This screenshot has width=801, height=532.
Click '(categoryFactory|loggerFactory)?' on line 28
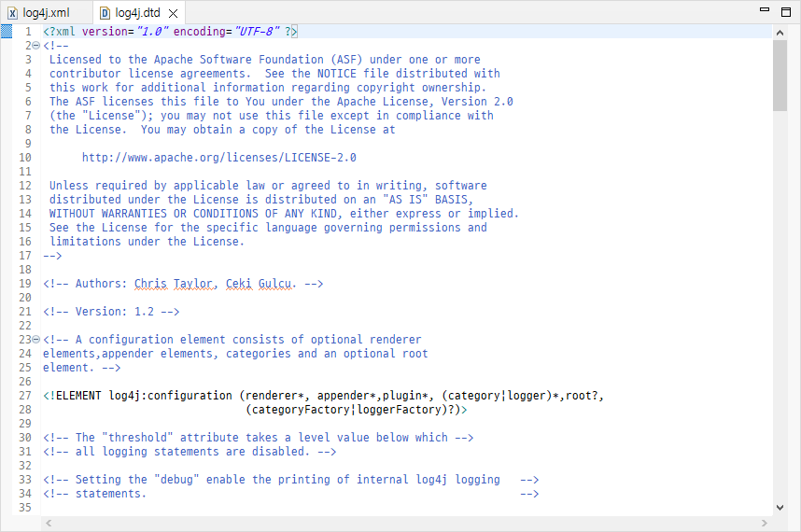tap(350, 410)
